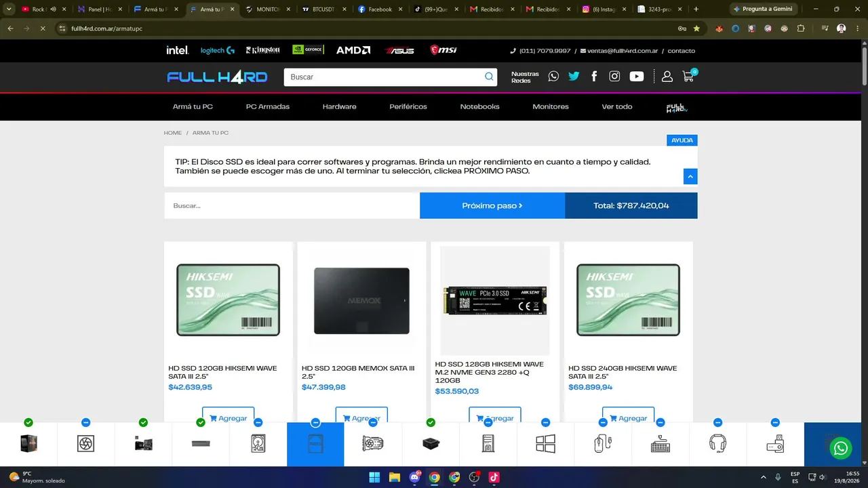Select the keyboard step icon

[x=660, y=444]
